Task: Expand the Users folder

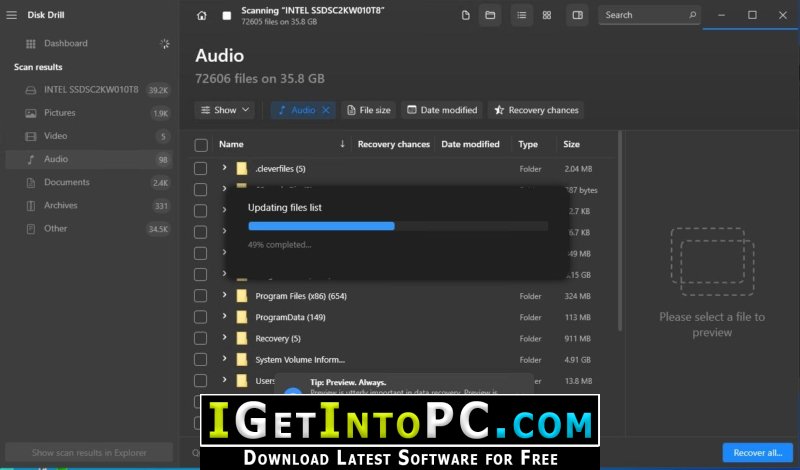Action: pyautogui.click(x=224, y=380)
